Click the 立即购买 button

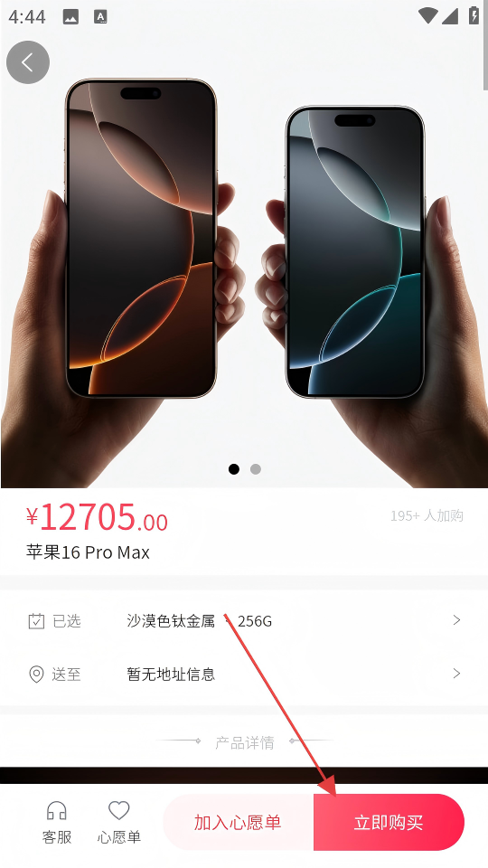pyautogui.click(x=389, y=822)
